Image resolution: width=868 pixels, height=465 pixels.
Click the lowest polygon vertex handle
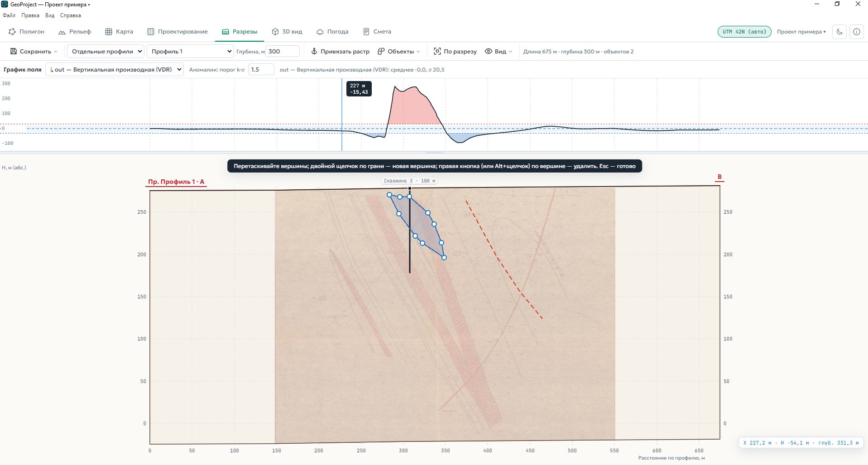coord(444,258)
